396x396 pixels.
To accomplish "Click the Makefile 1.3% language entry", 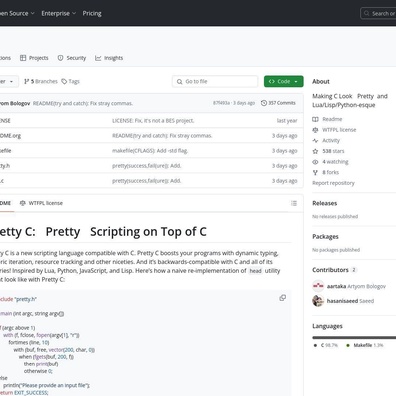I will [x=365, y=345].
